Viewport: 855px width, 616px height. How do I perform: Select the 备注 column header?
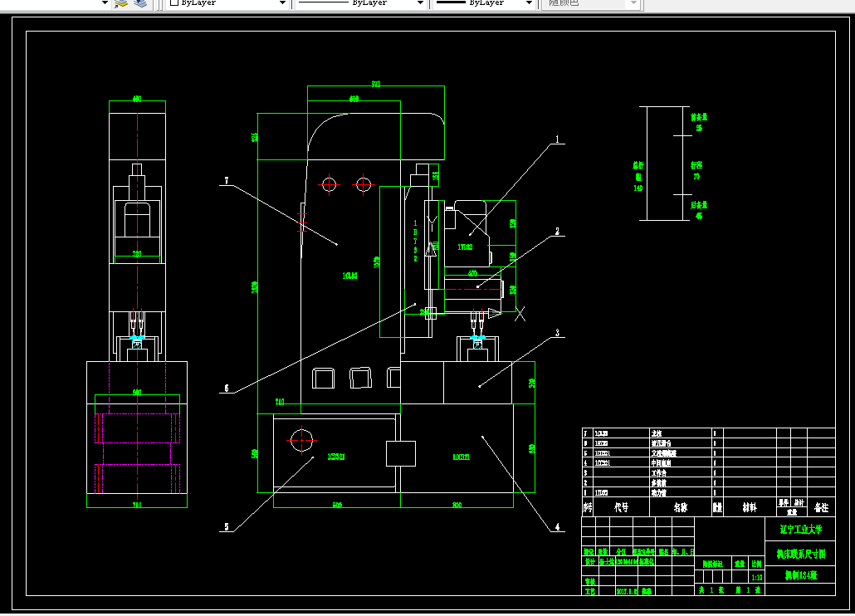(821, 507)
